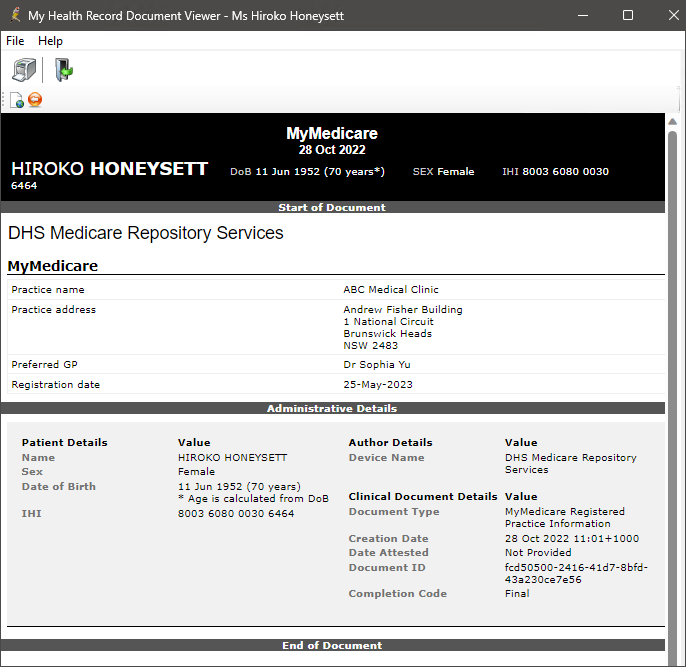Click the Registration date label
The image size is (686, 667).
point(56,384)
